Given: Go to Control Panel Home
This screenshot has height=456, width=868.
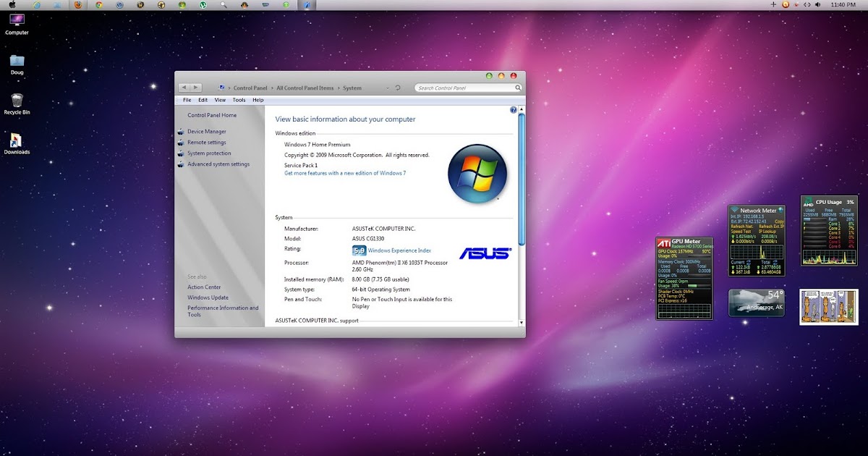Looking at the screenshot, I should (212, 115).
